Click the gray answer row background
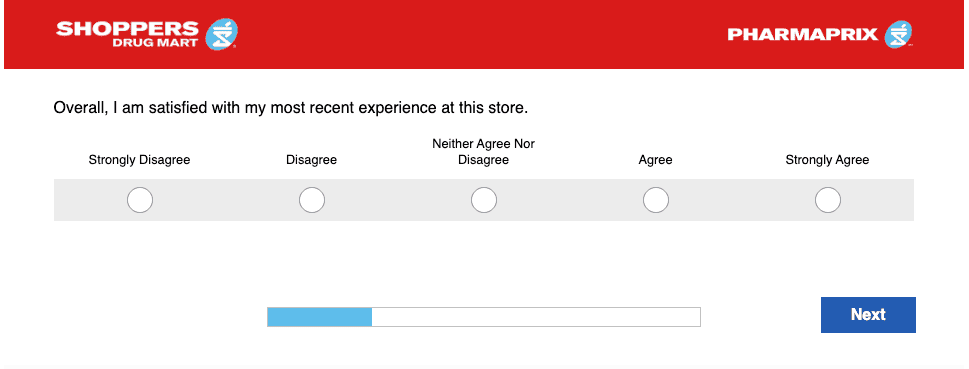 pyautogui.click(x=484, y=200)
